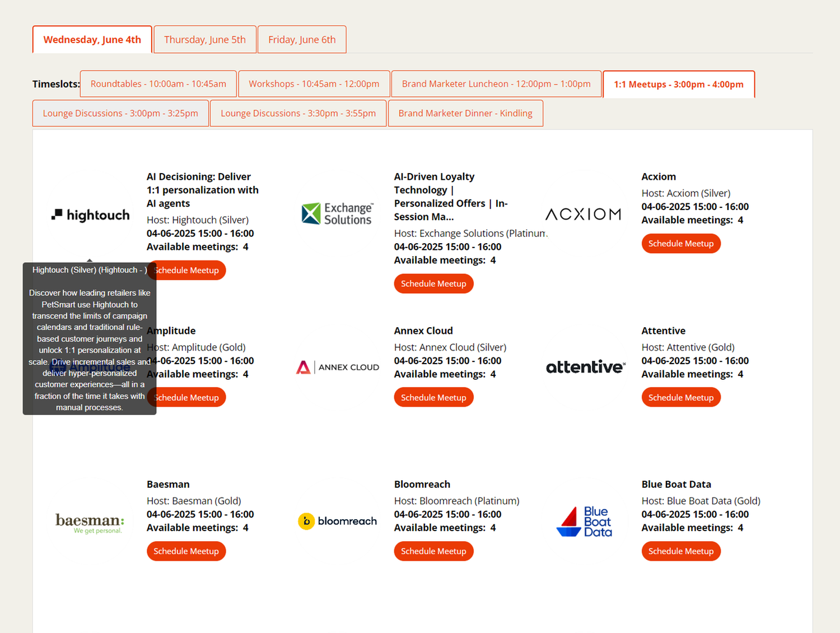Schedule a meetup with Acxiom
The width and height of the screenshot is (840, 633).
coord(681,244)
